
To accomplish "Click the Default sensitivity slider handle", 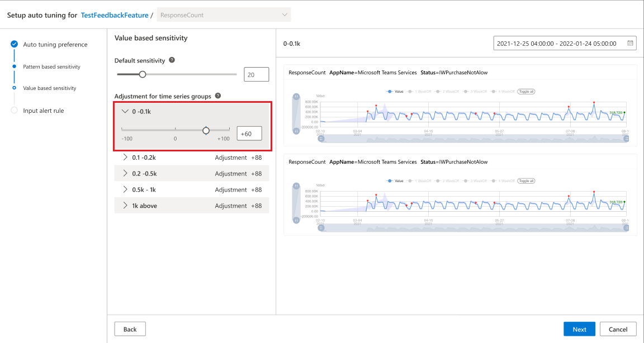I will pos(143,74).
